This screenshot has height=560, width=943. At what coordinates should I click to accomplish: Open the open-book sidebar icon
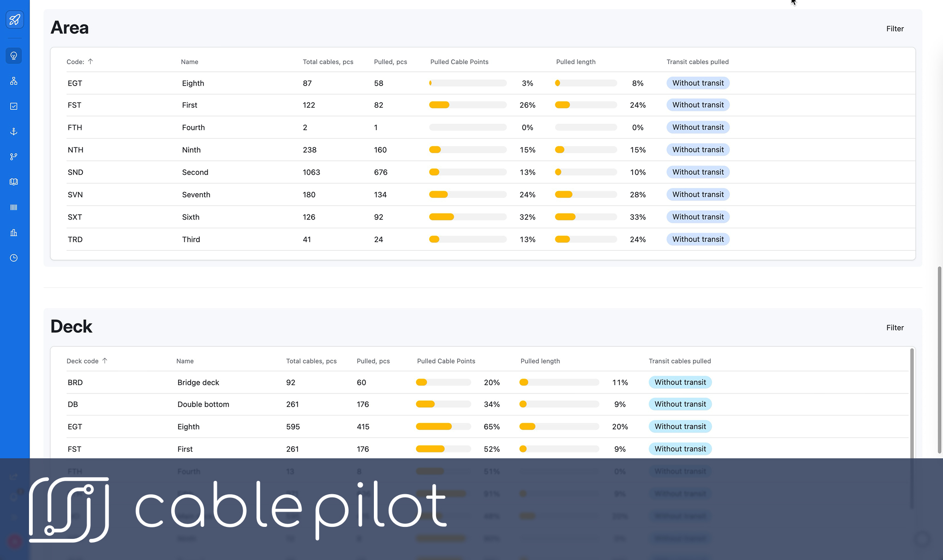point(14,182)
